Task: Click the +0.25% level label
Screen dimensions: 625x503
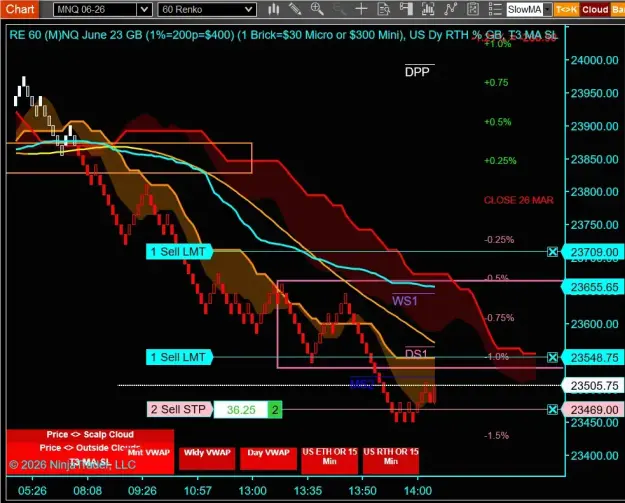Action: pos(500,161)
